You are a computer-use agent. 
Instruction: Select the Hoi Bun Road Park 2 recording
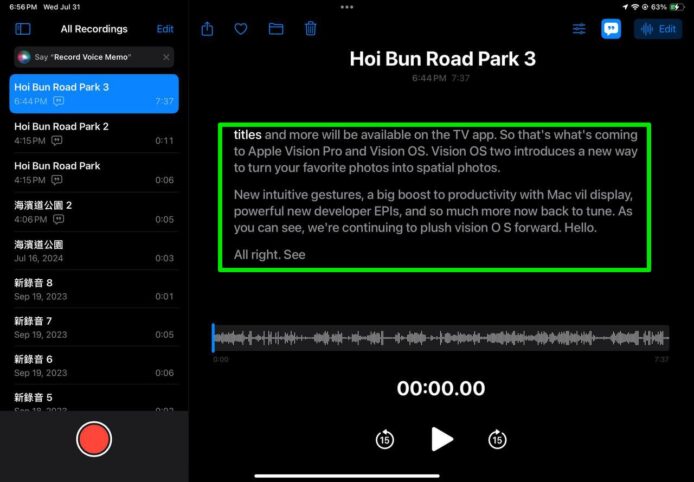pyautogui.click(x=93, y=133)
